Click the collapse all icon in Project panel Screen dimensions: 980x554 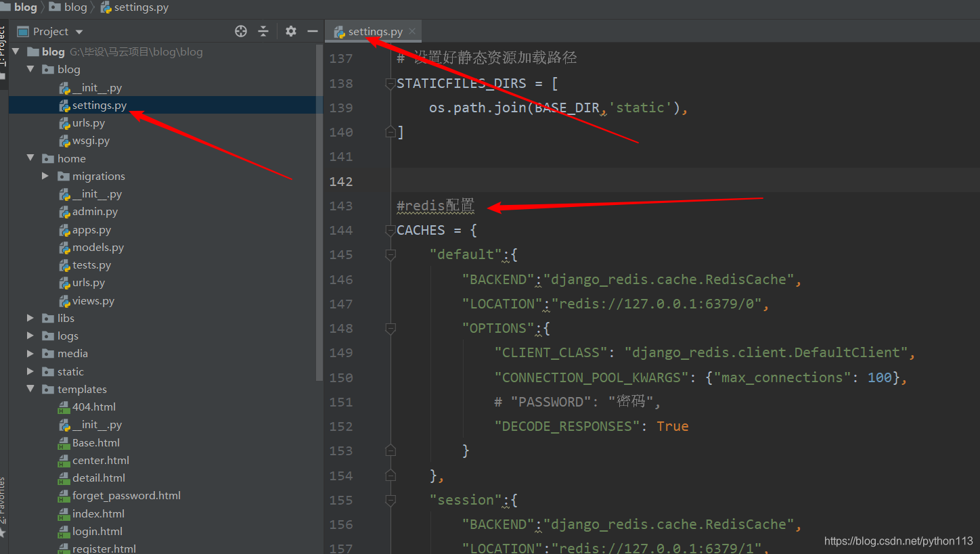[263, 31]
